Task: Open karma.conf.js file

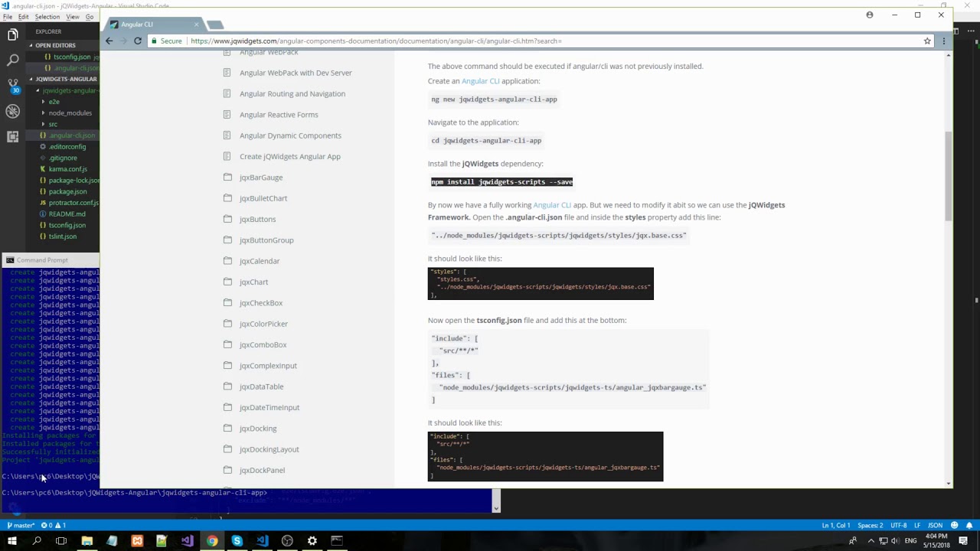Action: [x=67, y=169]
